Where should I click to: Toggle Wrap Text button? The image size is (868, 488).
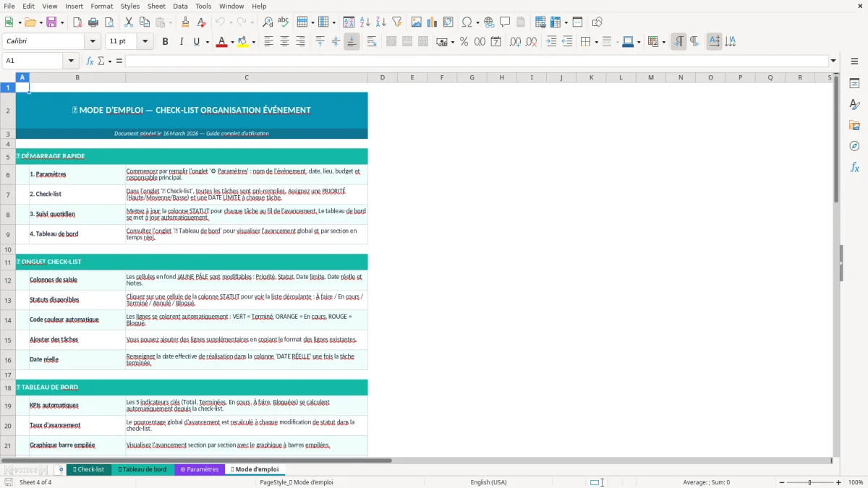pos(372,42)
